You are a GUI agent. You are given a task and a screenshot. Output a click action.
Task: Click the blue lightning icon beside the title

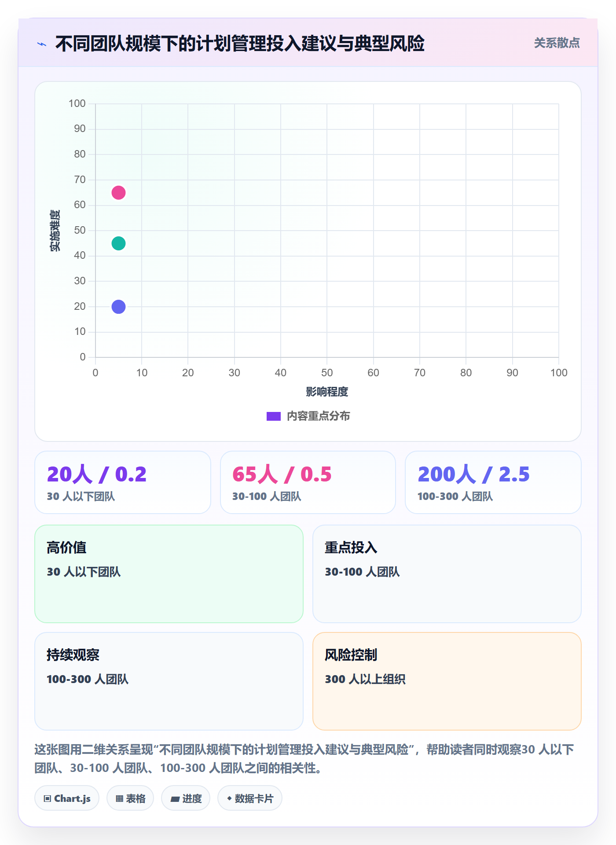(x=42, y=44)
